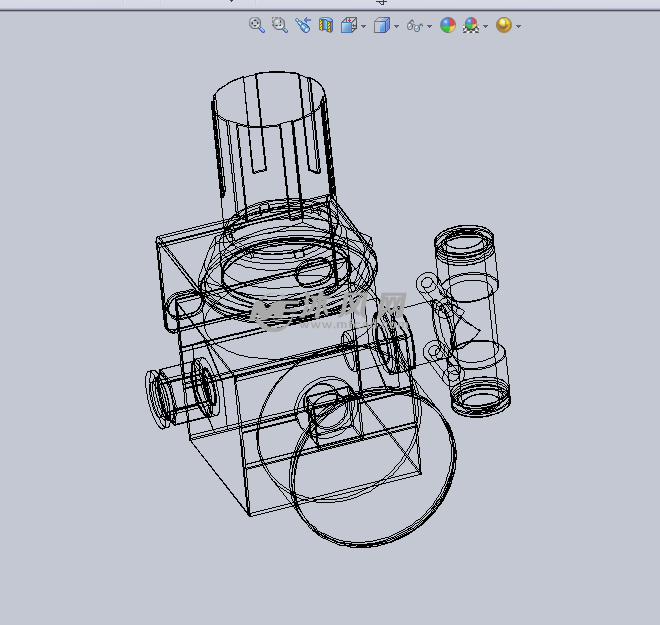This screenshot has width=660, height=625.
Task: Open View Orientation cube icon
Action: (x=349, y=25)
